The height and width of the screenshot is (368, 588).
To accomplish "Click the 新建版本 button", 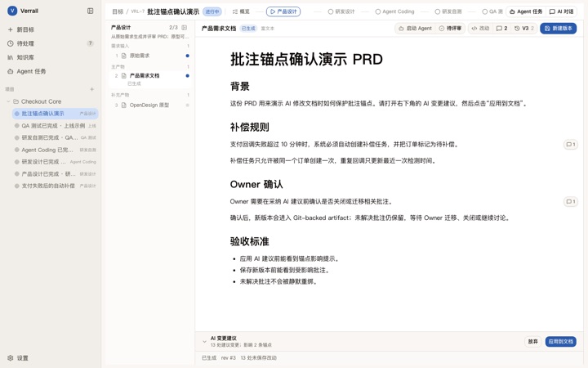I will pos(558,28).
